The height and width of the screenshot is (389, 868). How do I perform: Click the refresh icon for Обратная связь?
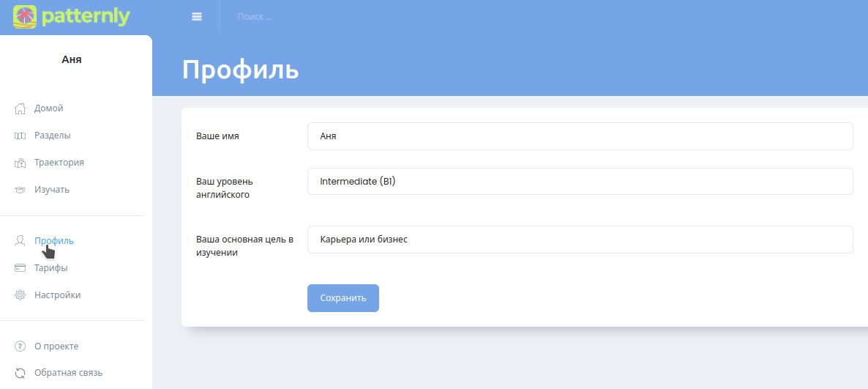(20, 373)
